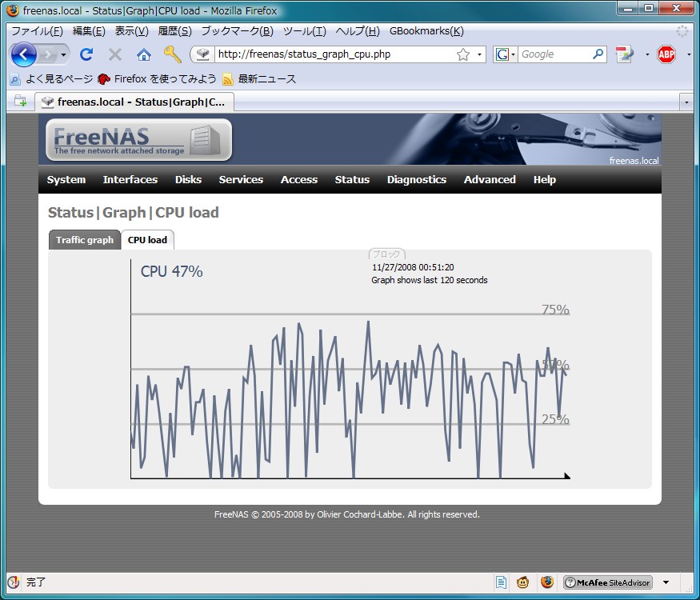The width and height of the screenshot is (700, 600).
Task: Select the CPU load tab
Action: pyautogui.click(x=147, y=240)
